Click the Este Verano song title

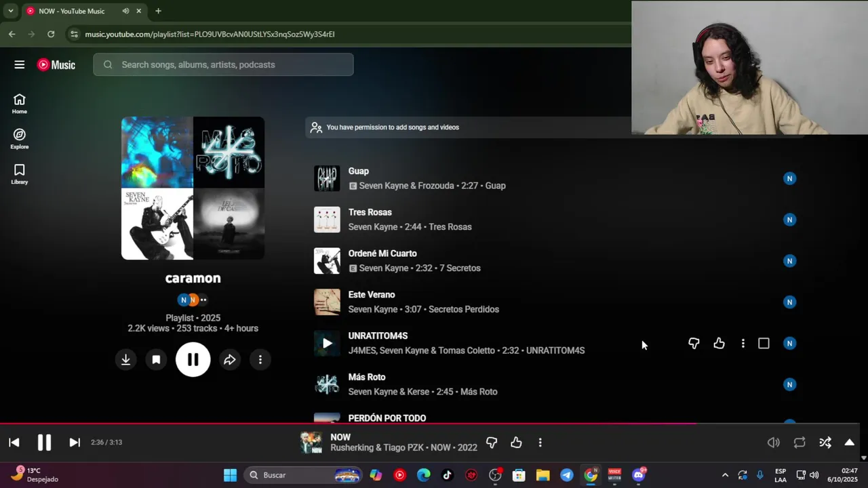[x=372, y=295]
